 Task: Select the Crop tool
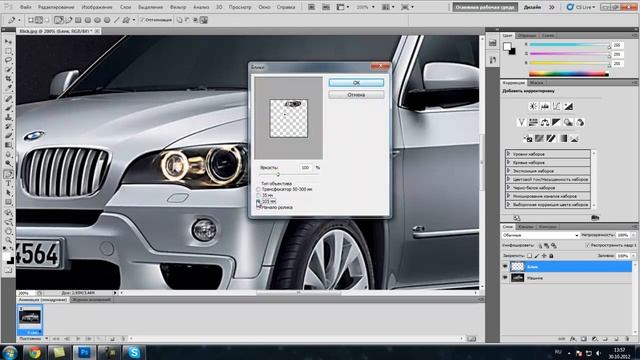pos(8,79)
